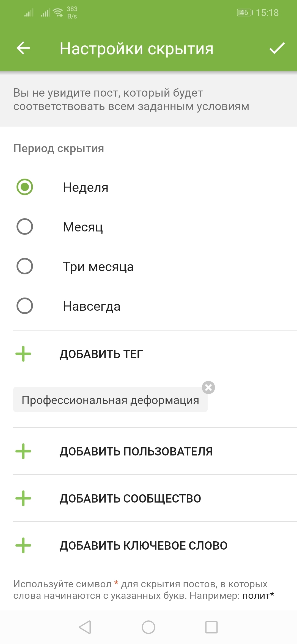The width and height of the screenshot is (297, 644).
Task: Tap the plus icon beside ДОБАВИТЬ КЛЮЧЕВОЕ СЛОВО
Action: click(x=23, y=545)
